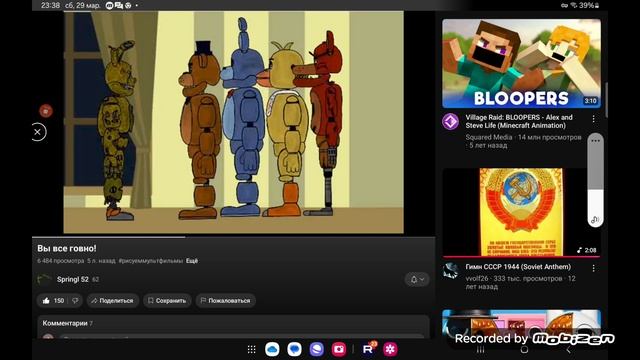This screenshot has width=640, height=360.
Task: Expand description with Ещё link
Action: click(192, 261)
